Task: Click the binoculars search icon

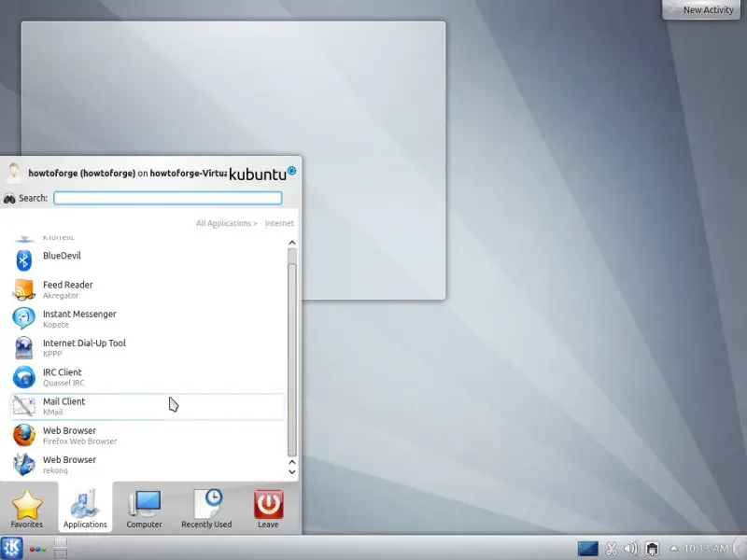Action: (x=9, y=198)
